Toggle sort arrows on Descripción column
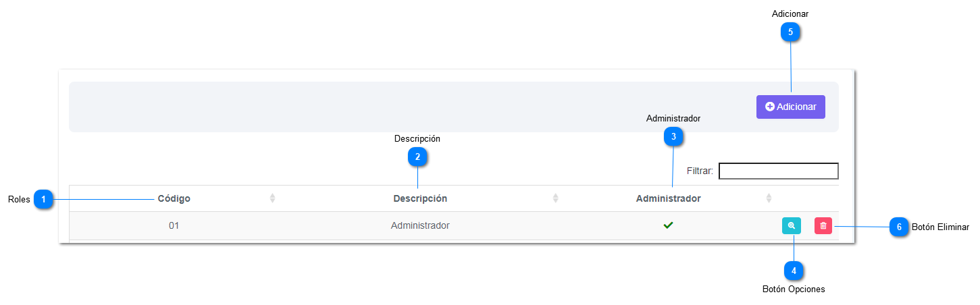The width and height of the screenshot is (980, 305). coord(555,198)
